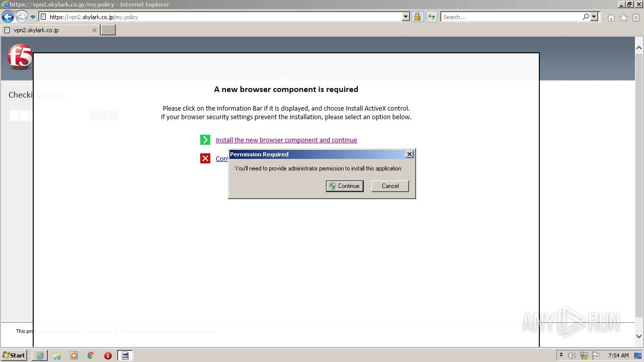This screenshot has height=362, width=644.
Task: Click the browser Forward arrow button
Action: point(22,17)
